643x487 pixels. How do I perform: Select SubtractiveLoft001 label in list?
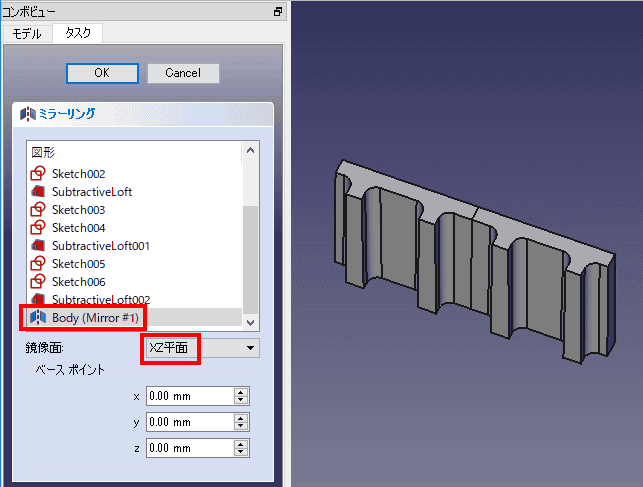pos(101,246)
